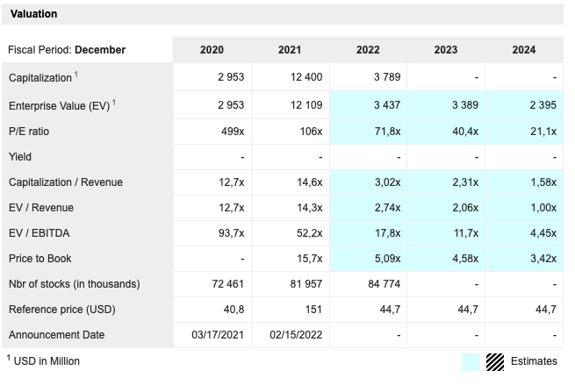Click the light cyan legend swatch
This screenshot has width=575, height=392.
[471, 361]
